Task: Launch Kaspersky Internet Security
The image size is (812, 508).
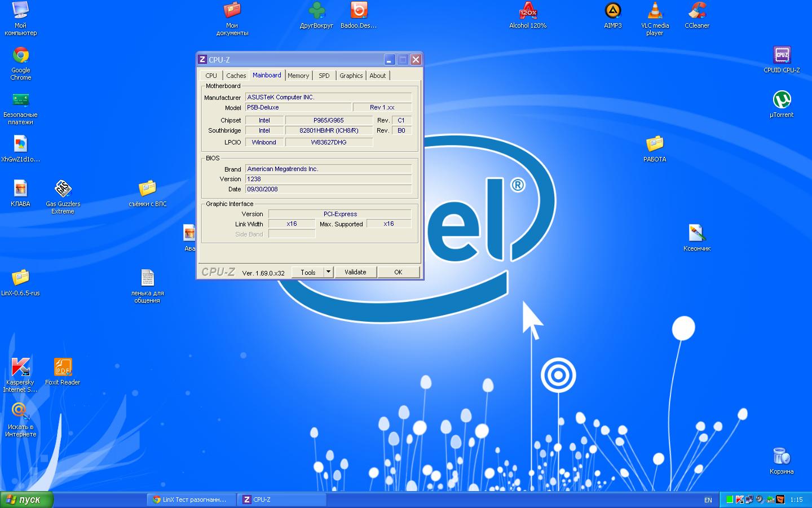Action: point(21,375)
